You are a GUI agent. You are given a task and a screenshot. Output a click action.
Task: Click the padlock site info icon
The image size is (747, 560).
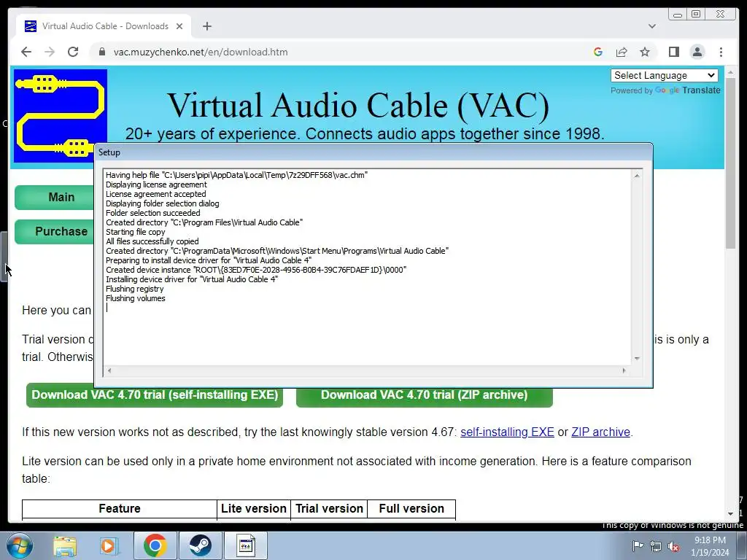[102, 52]
